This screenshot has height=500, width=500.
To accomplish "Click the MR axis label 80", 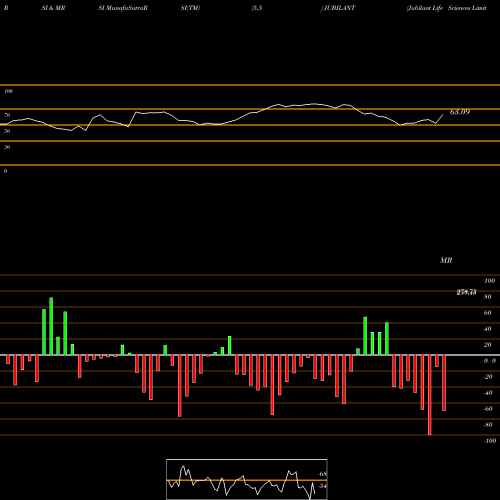I will pos(488,297).
